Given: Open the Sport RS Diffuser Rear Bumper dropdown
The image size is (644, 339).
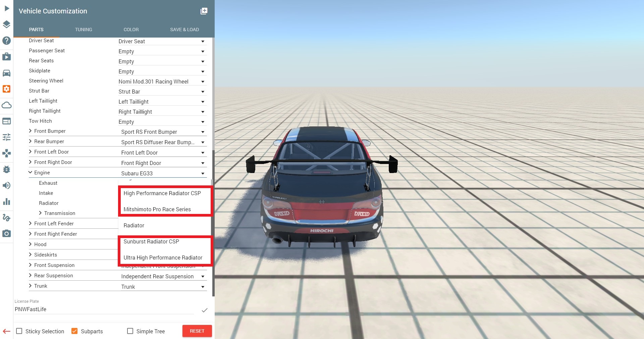Looking at the screenshot, I should [163, 142].
